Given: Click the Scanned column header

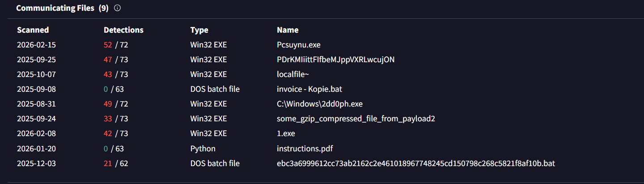Looking at the screenshot, I should [x=33, y=30].
